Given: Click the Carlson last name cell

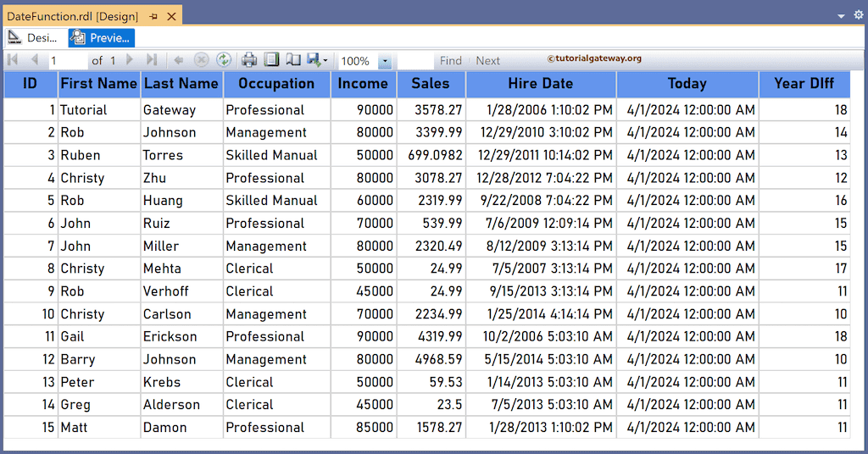Looking at the screenshot, I should [181, 313].
